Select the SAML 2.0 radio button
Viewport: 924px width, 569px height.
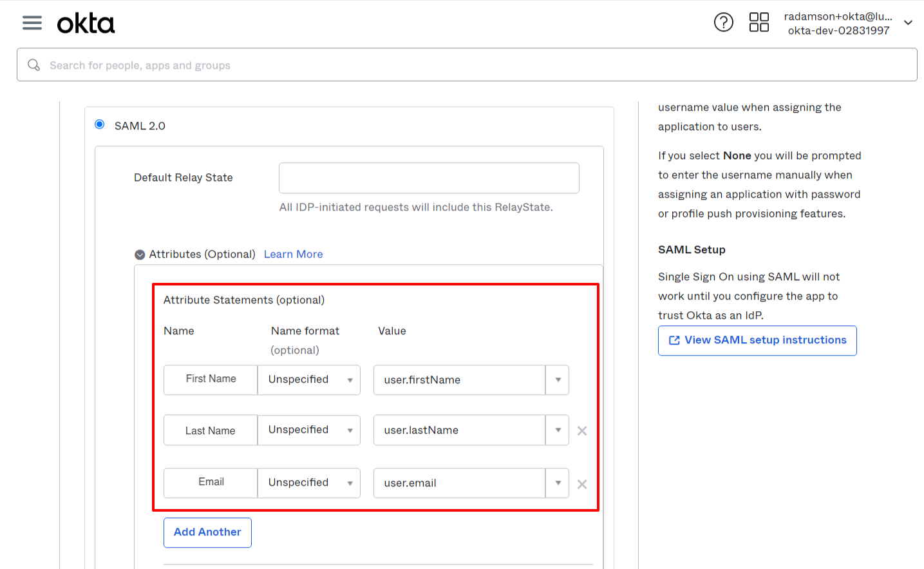tap(99, 124)
